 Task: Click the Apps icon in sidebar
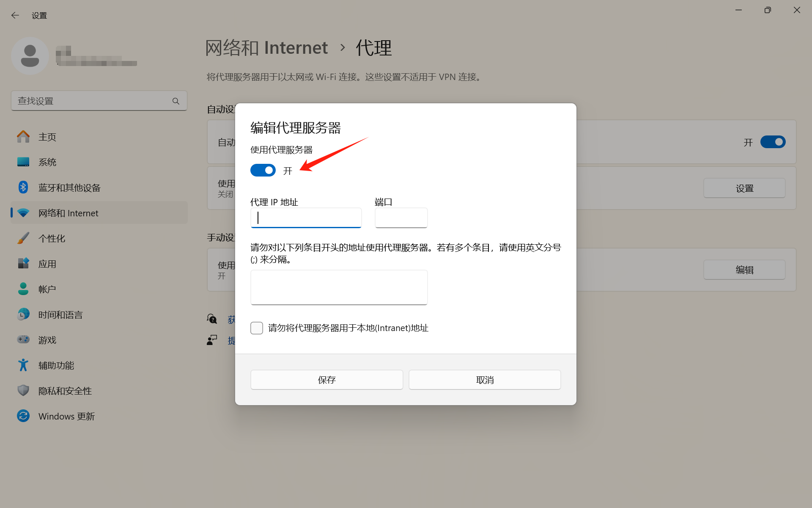click(23, 264)
